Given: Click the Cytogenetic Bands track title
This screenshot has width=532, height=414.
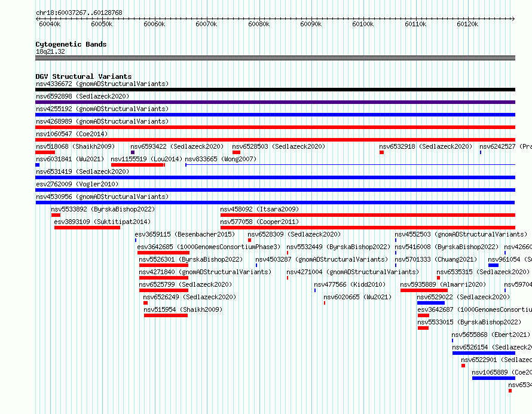Looking at the screenshot, I should click(x=71, y=44).
